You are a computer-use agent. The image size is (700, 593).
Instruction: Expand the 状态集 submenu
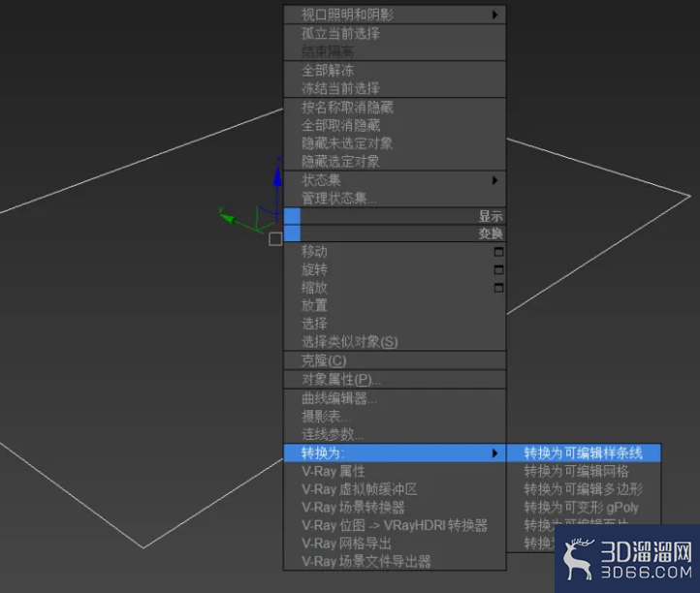(395, 180)
